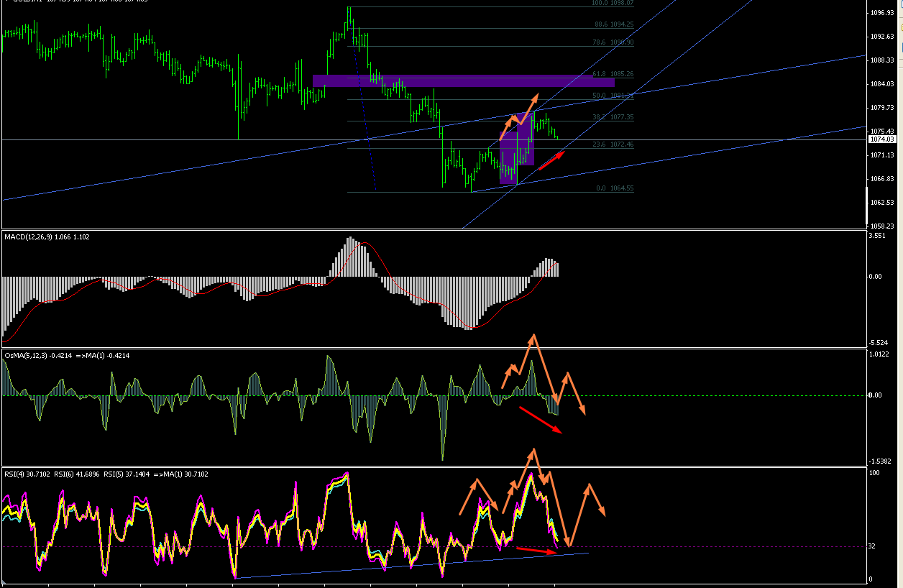Click the 23.6 1072.46 Fibonacci level label

coord(613,144)
